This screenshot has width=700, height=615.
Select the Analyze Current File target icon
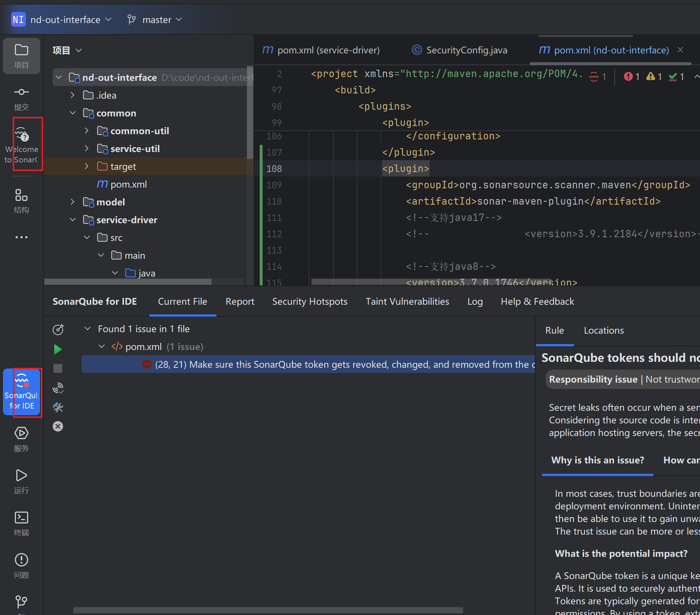pos(58,329)
